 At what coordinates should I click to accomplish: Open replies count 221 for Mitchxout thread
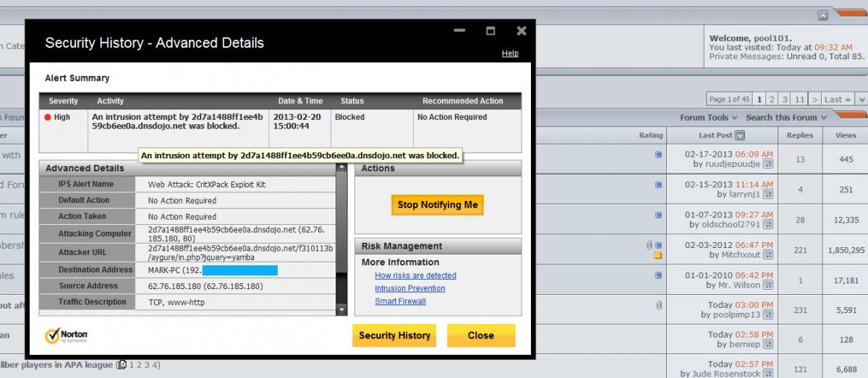point(800,250)
